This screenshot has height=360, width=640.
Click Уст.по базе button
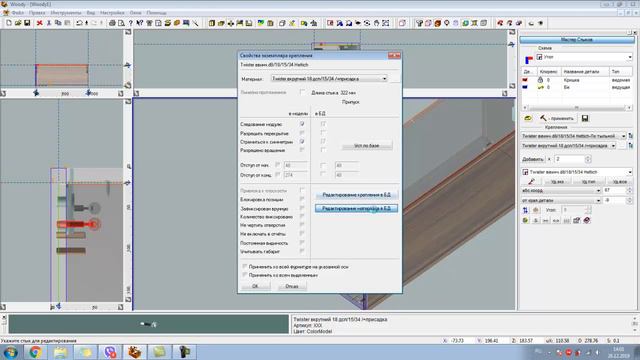point(367,146)
